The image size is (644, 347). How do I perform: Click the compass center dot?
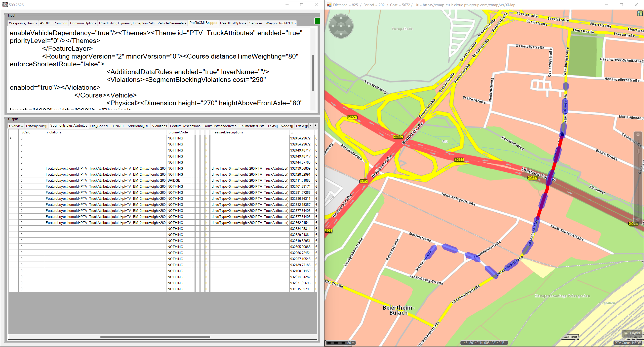[x=341, y=26]
